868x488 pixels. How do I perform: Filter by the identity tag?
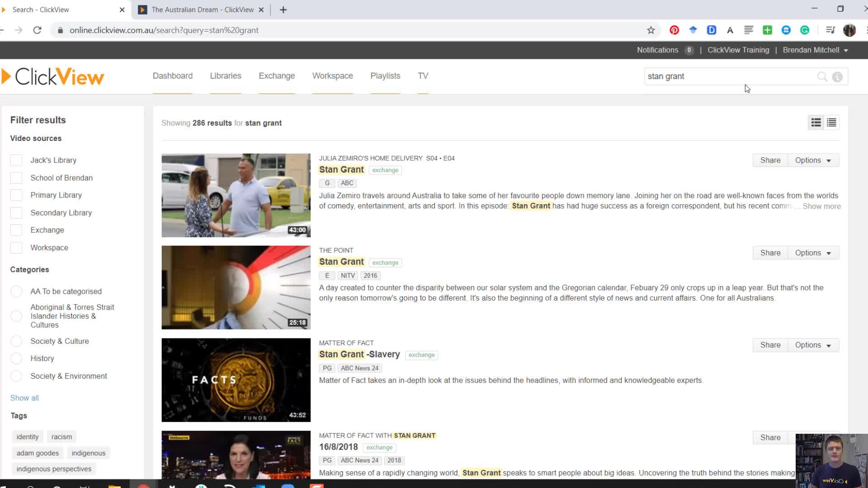click(x=28, y=437)
